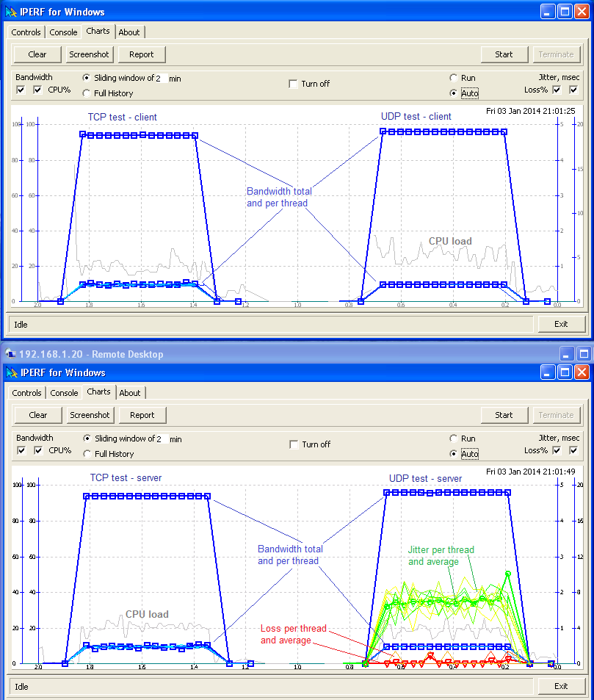This screenshot has height=700, width=594.
Task: Select the Full History radio button in the client window
Action: 87,93
